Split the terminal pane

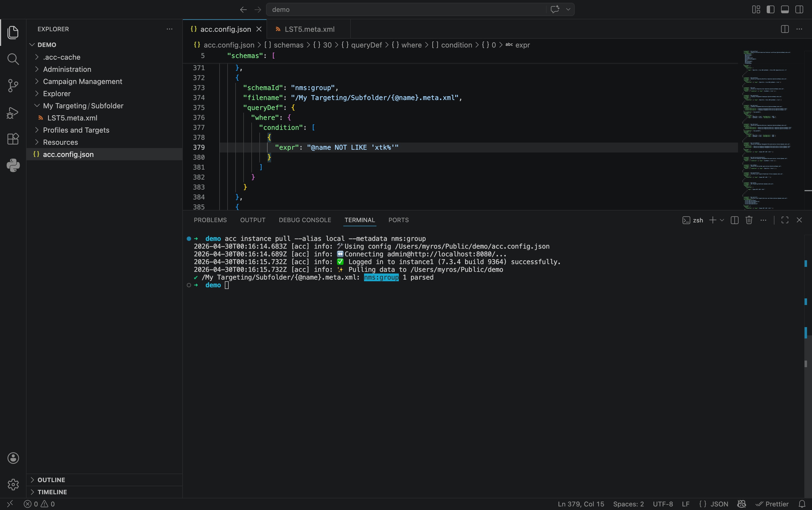click(734, 220)
